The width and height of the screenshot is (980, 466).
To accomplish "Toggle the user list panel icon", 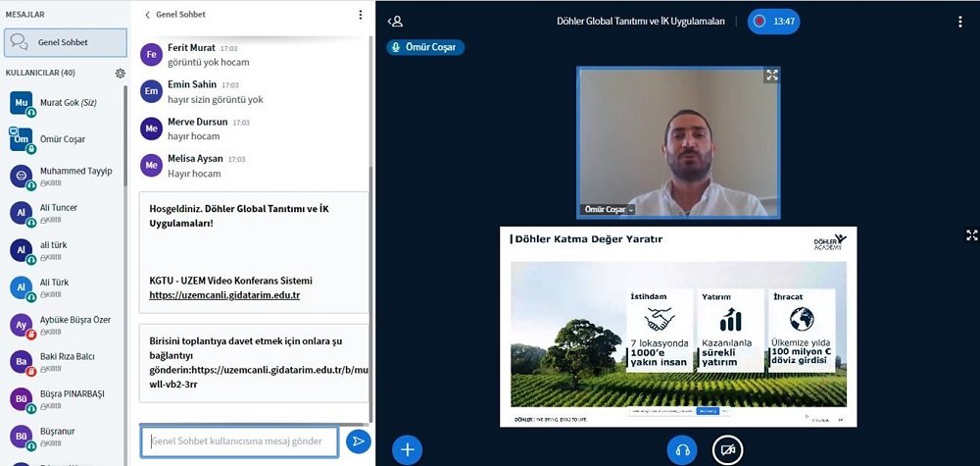I will coord(395,21).
